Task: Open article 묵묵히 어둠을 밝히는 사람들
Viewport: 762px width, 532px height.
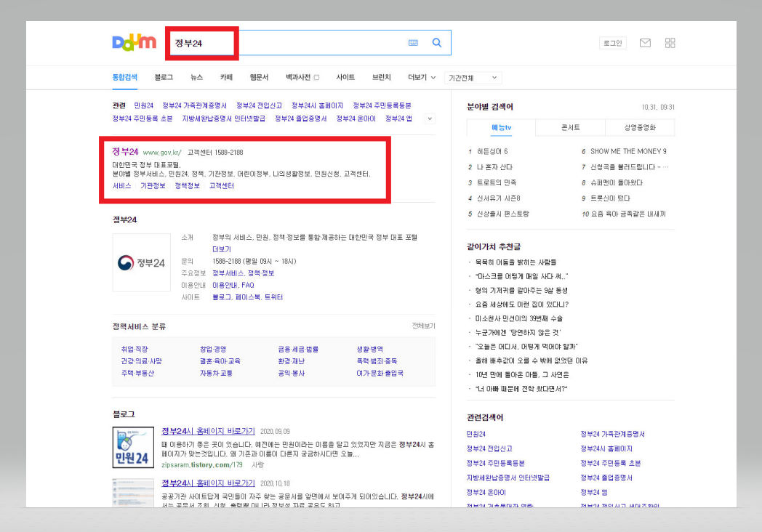Action: pyautogui.click(x=516, y=262)
